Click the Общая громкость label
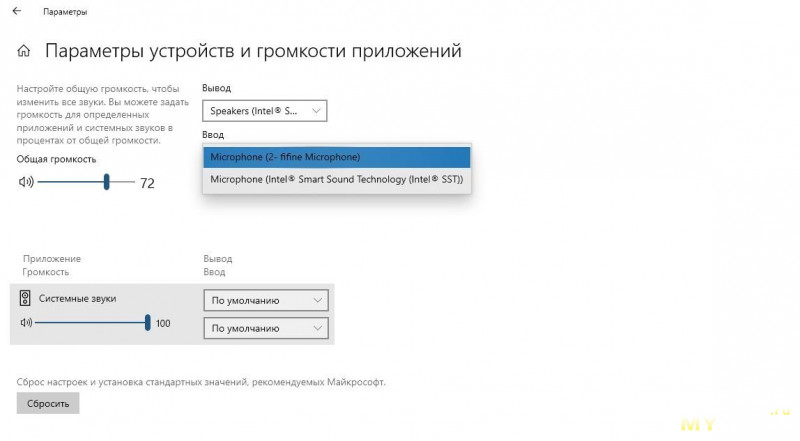Image resolution: width=800 pixels, height=441 pixels. point(56,159)
